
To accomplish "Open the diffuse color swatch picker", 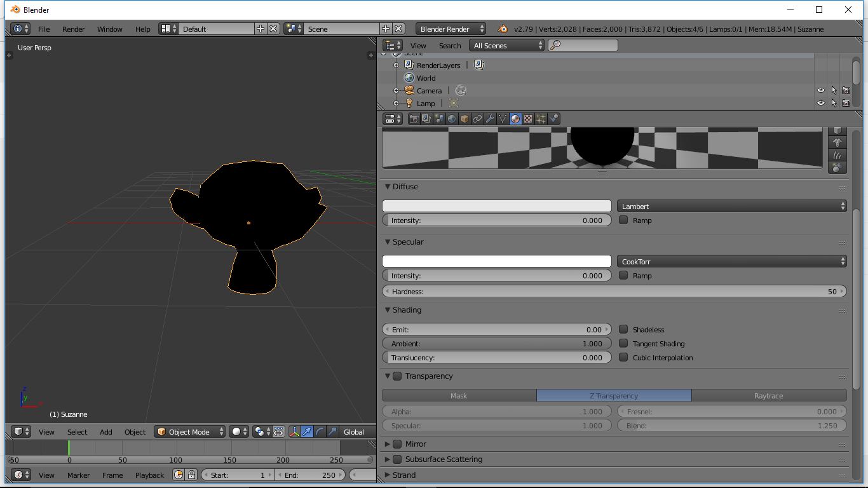I will click(x=496, y=206).
